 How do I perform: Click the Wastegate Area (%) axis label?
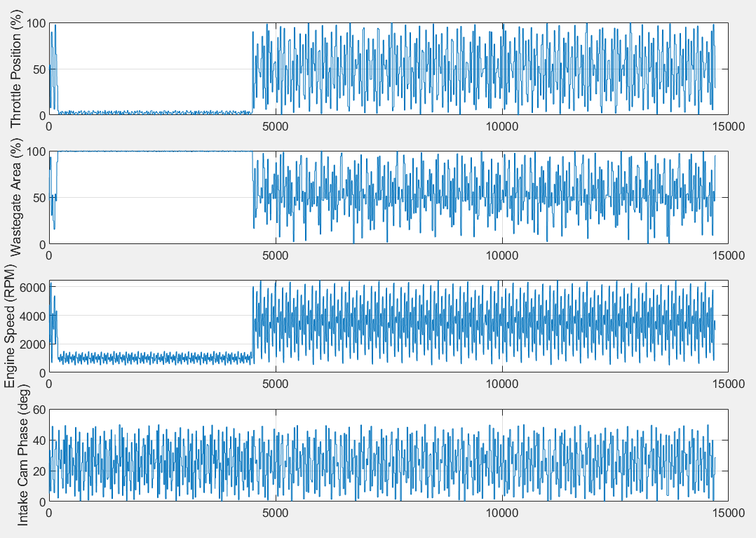coord(13,196)
